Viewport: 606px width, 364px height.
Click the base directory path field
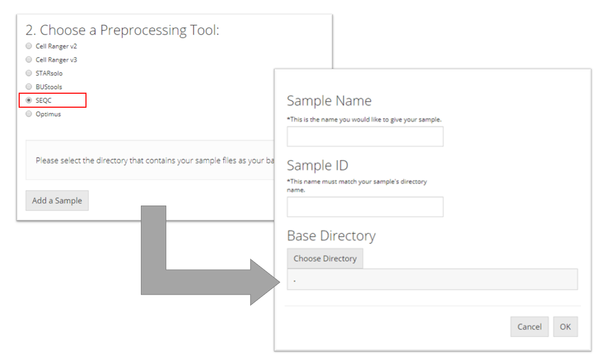tap(432, 280)
